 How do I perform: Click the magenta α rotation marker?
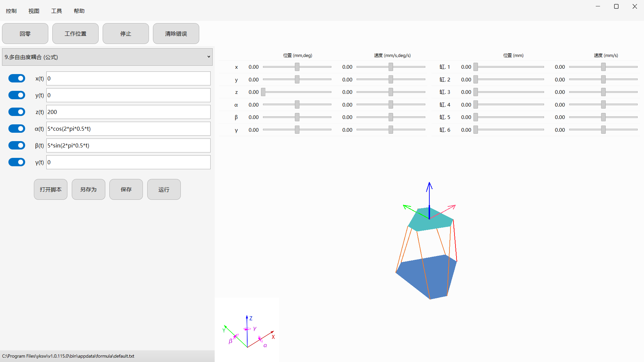(260, 339)
